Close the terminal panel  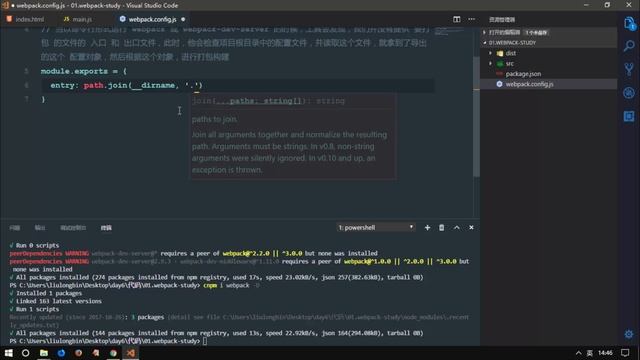click(471, 228)
